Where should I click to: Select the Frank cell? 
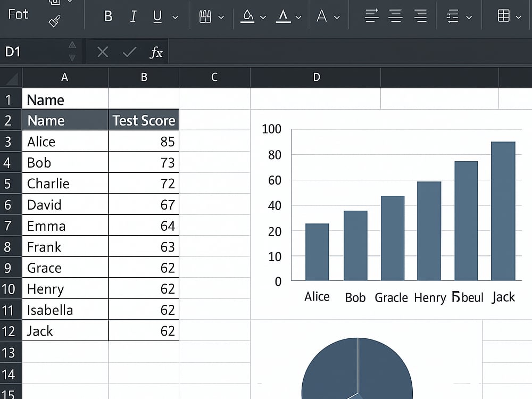click(65, 246)
